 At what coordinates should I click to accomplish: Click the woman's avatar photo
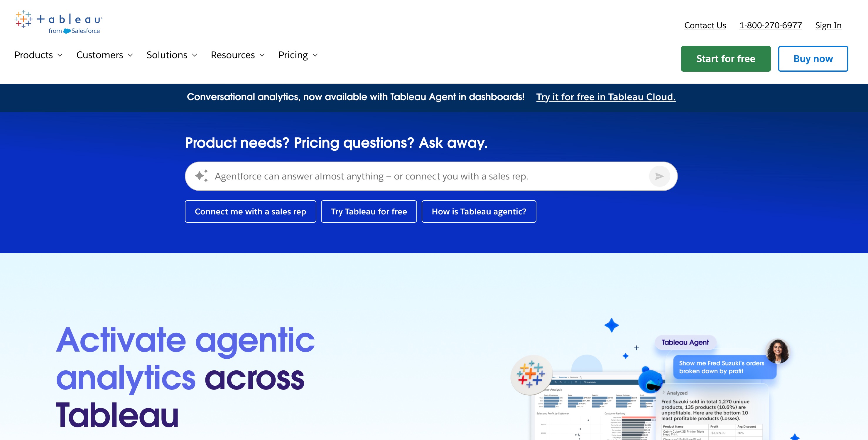click(777, 351)
